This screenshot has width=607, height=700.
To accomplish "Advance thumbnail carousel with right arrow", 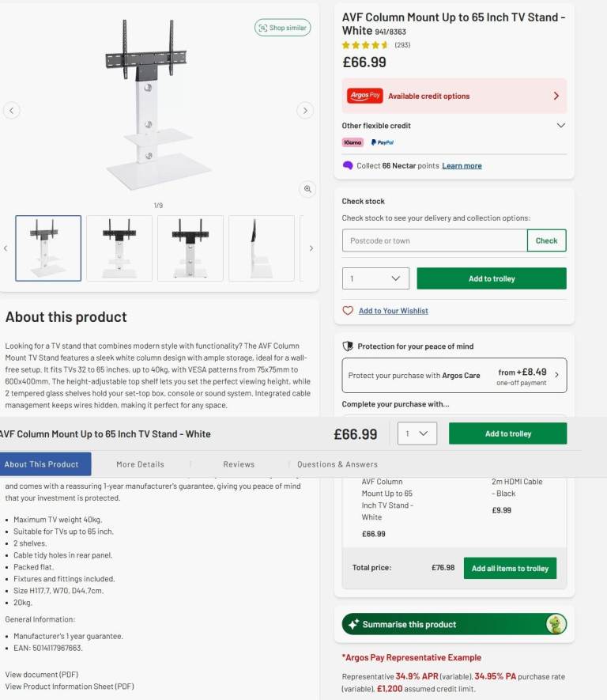I will (x=311, y=248).
